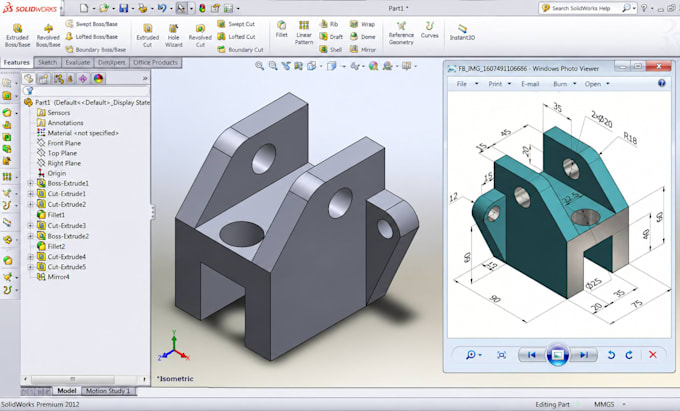This screenshot has height=411, width=680.
Task: Select the Draft tool
Action: point(331,37)
